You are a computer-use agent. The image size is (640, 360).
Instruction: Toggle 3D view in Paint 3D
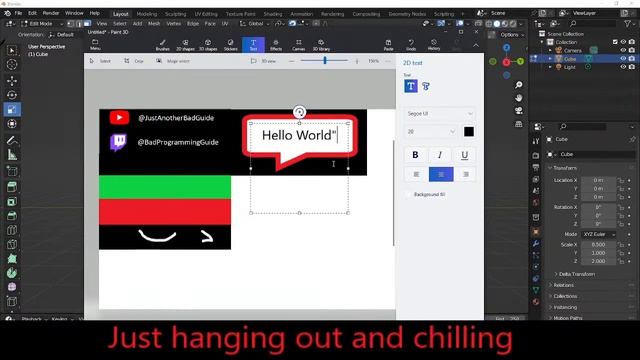264,61
